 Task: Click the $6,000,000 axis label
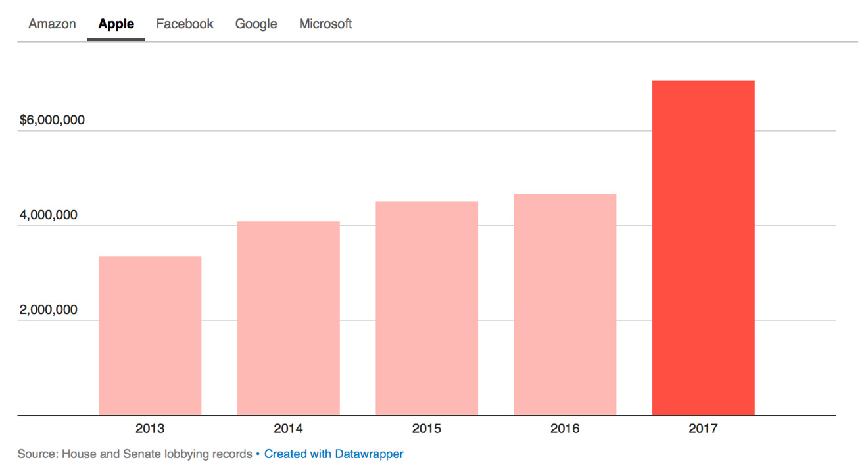click(52, 120)
